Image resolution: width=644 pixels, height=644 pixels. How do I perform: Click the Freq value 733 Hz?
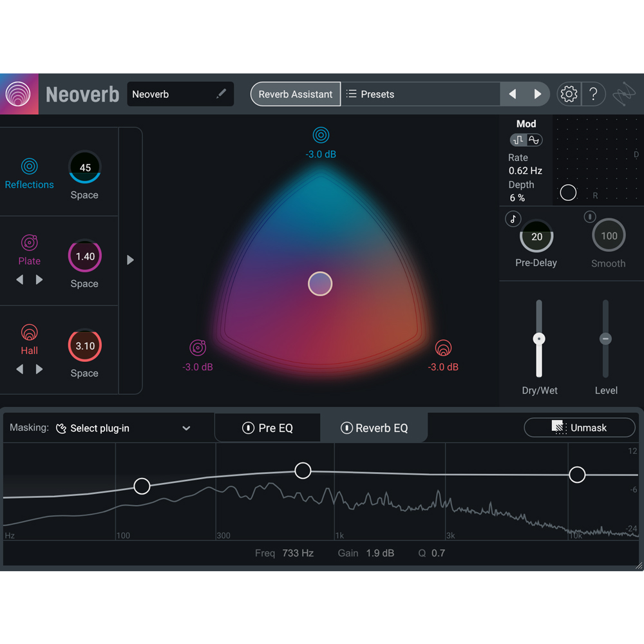(x=298, y=553)
